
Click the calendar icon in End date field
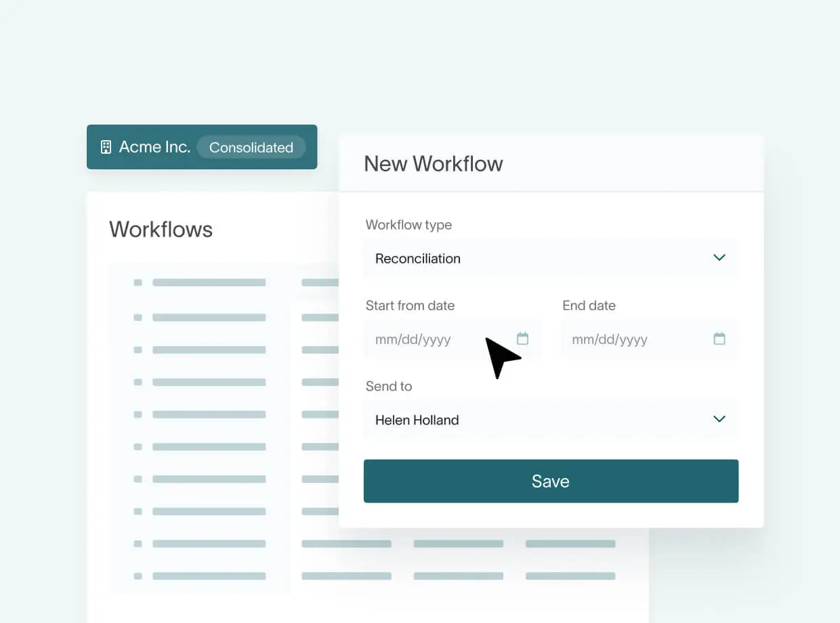(x=719, y=338)
